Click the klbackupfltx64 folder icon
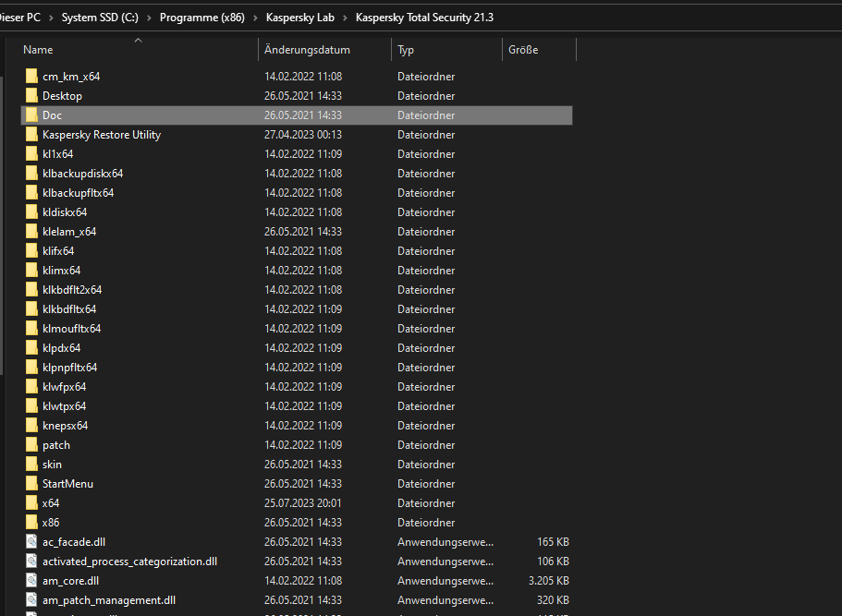The width and height of the screenshot is (842, 616). 31,193
